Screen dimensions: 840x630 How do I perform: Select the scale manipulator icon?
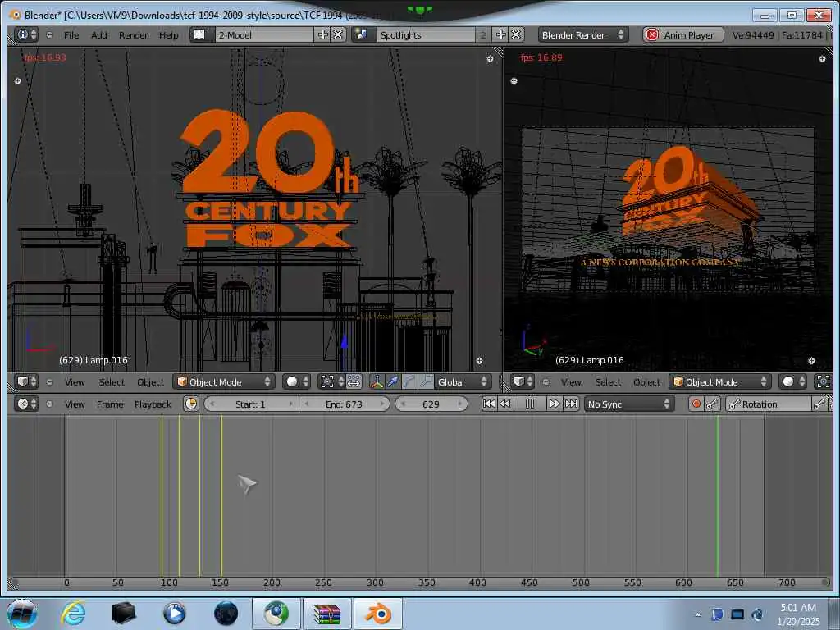[x=426, y=382]
